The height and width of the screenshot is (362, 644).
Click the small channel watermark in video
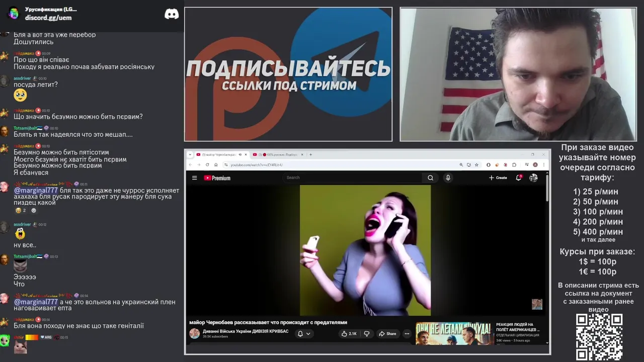pyautogui.click(x=537, y=304)
